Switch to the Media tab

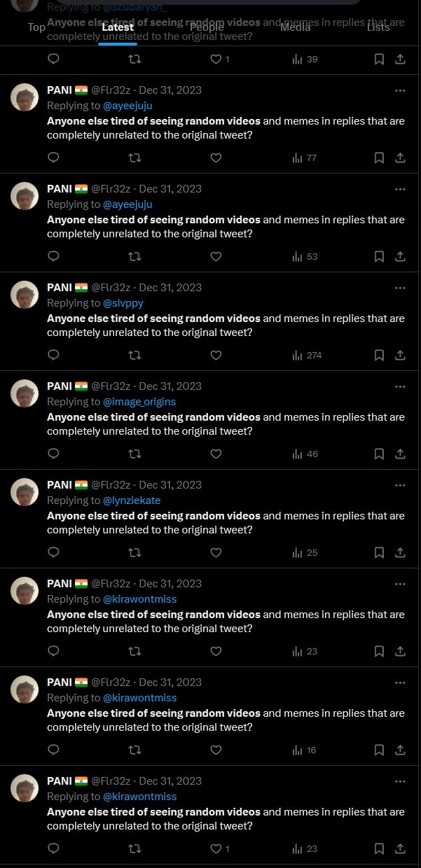pyautogui.click(x=295, y=27)
